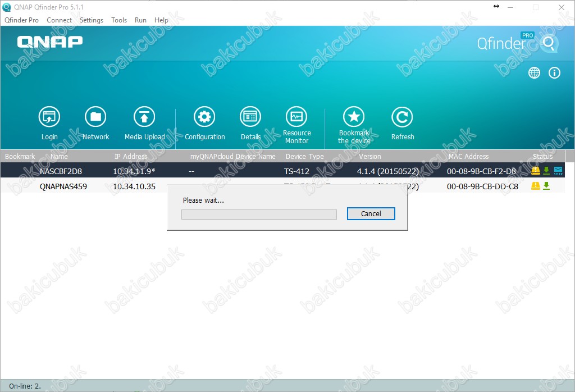The height and width of the screenshot is (392, 575).
Task: Sort by the Version column header
Action: (369, 156)
